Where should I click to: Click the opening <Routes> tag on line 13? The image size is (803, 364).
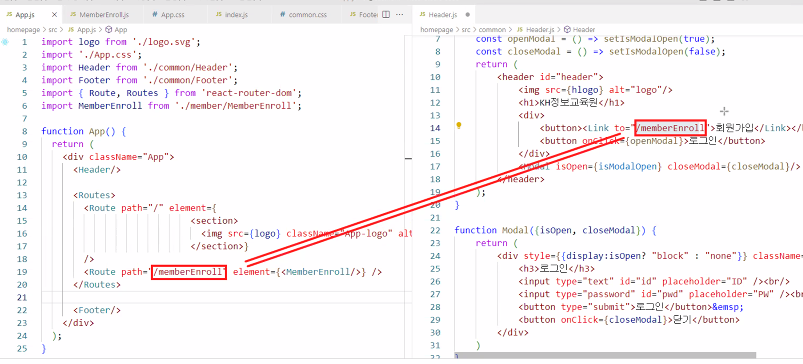(x=94, y=195)
